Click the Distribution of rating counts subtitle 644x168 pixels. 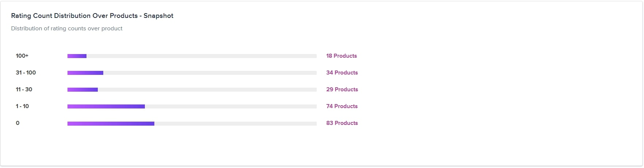(67, 28)
